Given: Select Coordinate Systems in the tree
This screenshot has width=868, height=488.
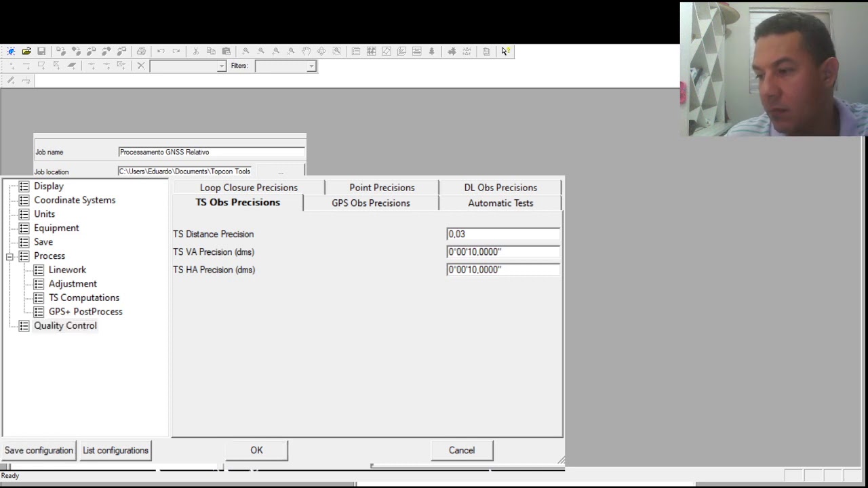Looking at the screenshot, I should pyautogui.click(x=75, y=201).
